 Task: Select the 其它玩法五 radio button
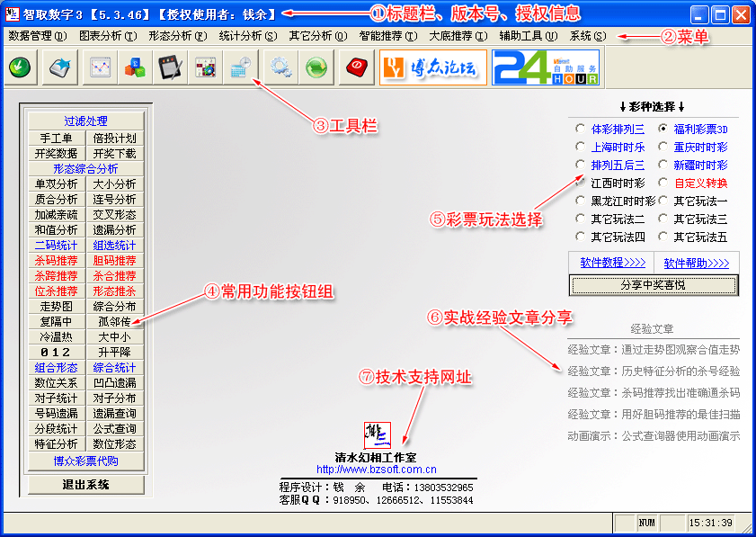tap(693, 237)
